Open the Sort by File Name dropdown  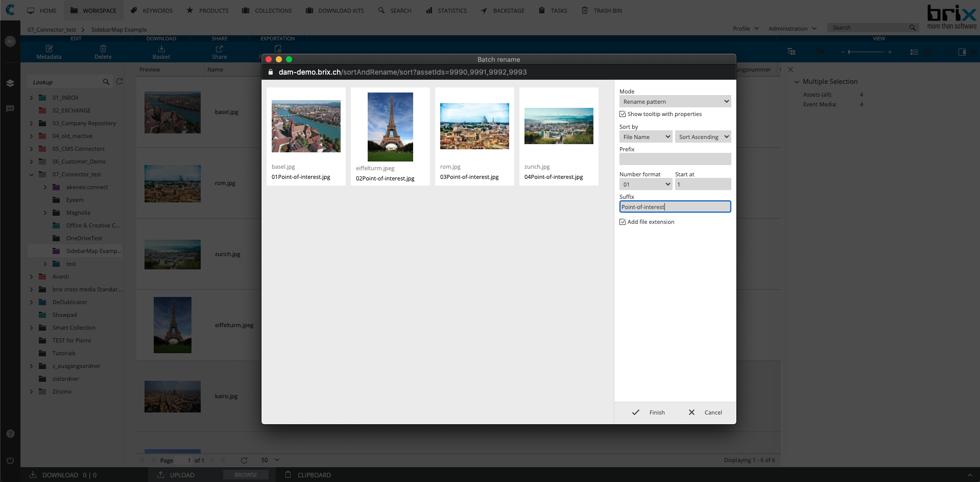tap(646, 137)
